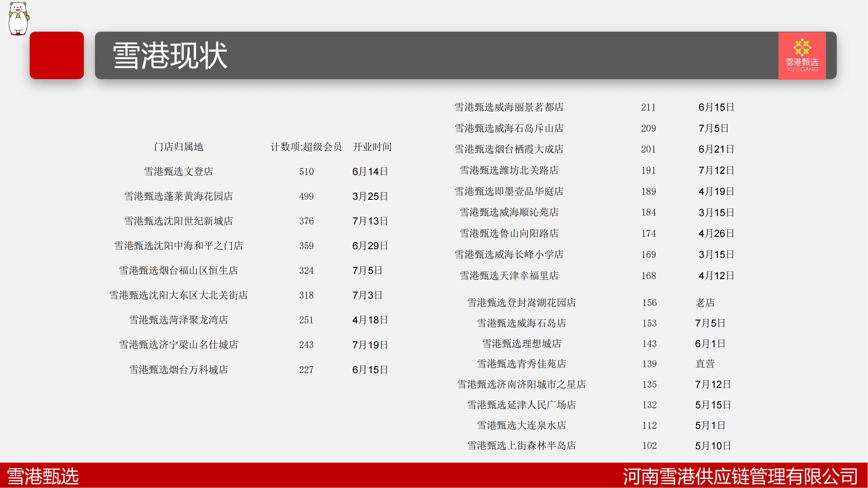Click the member count 510
The height and width of the screenshot is (488, 868).
[x=306, y=171]
